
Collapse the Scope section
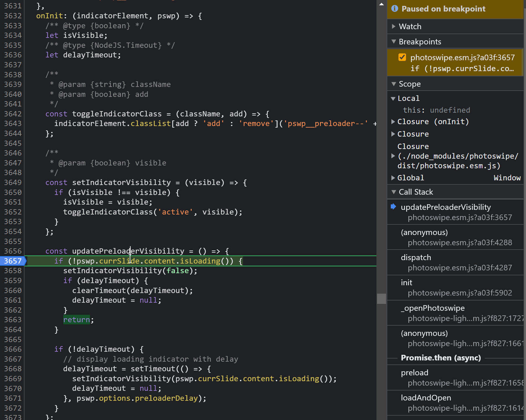pyautogui.click(x=394, y=84)
